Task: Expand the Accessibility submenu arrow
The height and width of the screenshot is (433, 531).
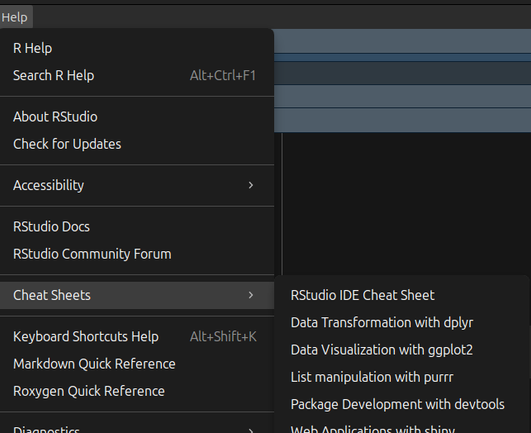Action: [x=251, y=185]
